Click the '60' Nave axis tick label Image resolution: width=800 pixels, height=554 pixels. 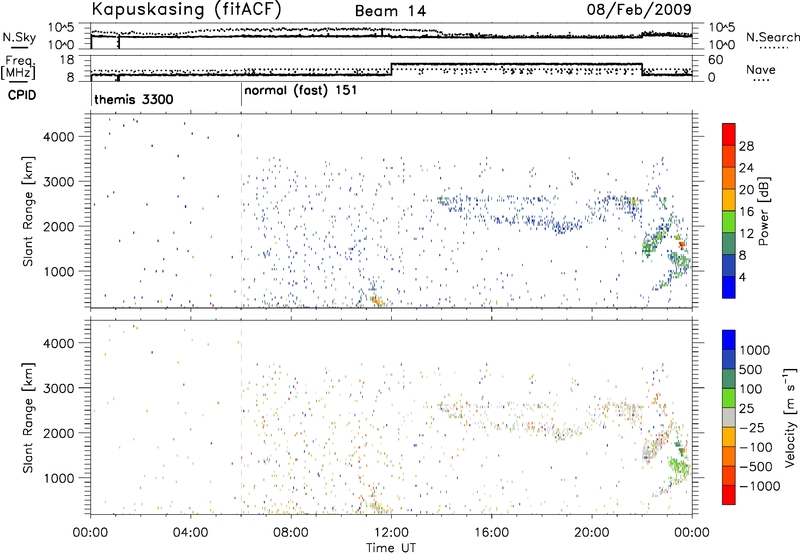click(715, 60)
